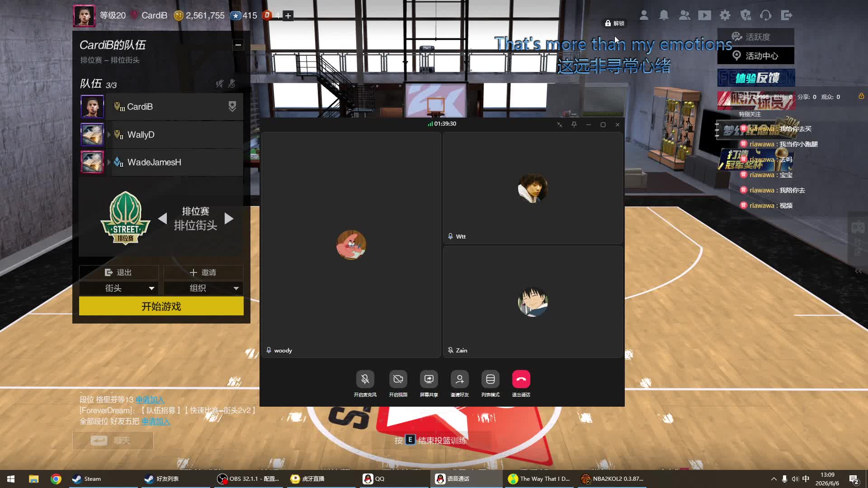
Task: Click the gamepad icon on right edge
Action: tap(858, 227)
